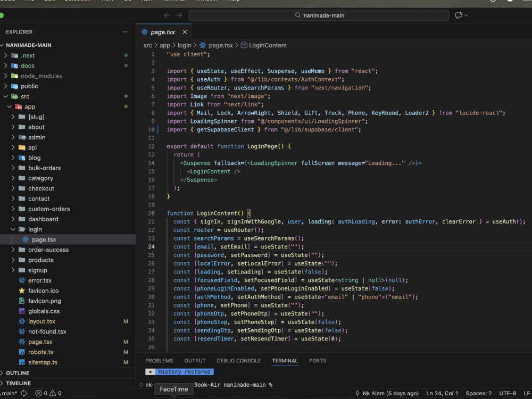Change indentation via Spaces: 2

point(478,393)
